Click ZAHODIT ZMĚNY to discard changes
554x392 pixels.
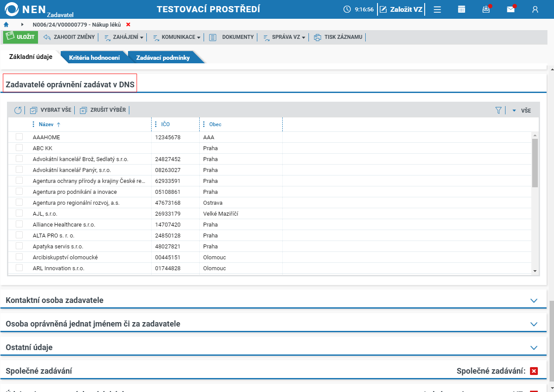(69, 37)
